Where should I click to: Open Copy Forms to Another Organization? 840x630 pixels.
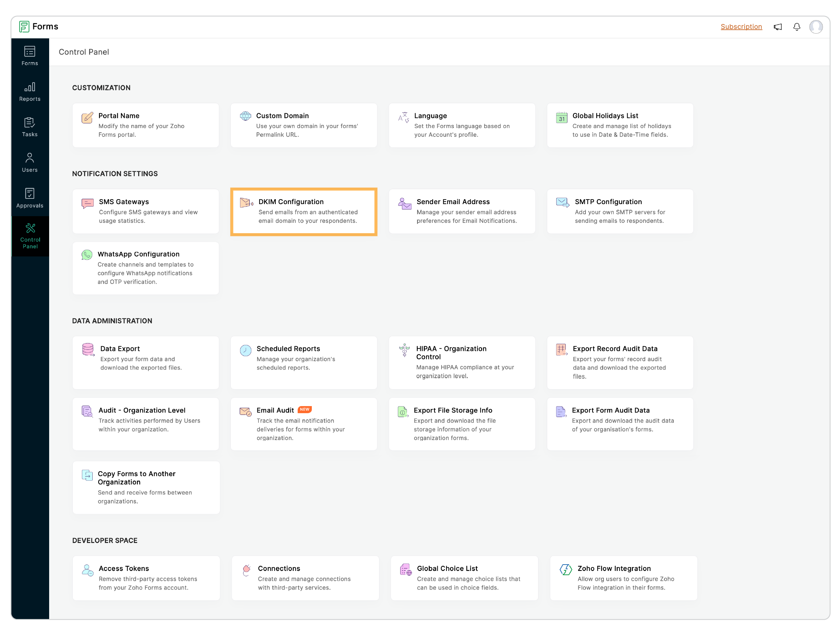click(146, 487)
